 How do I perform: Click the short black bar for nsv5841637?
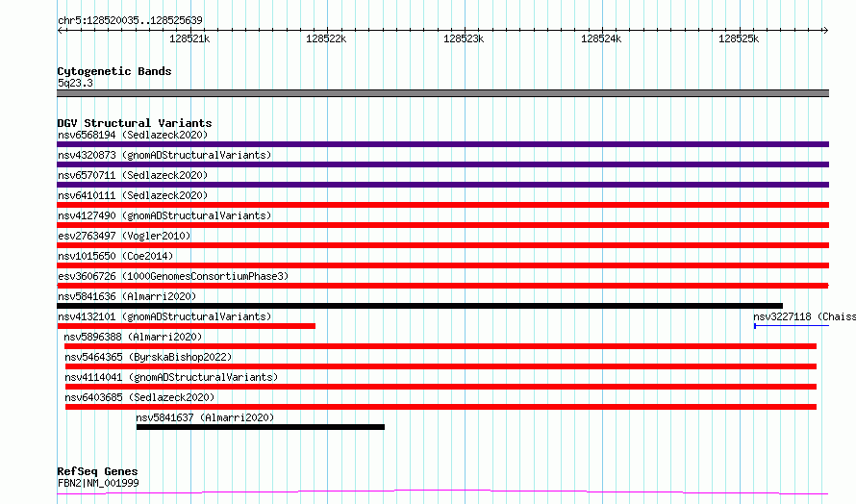pos(261,427)
